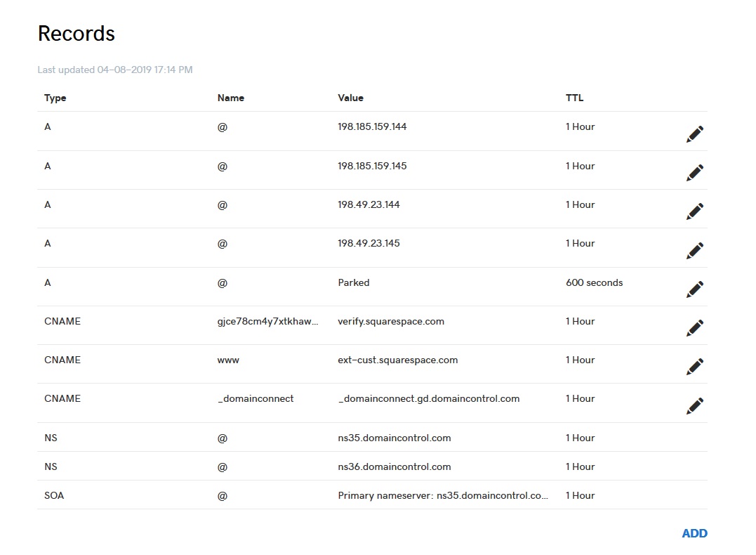The image size is (756, 555).
Task: Select the Value column header
Action: 350,98
